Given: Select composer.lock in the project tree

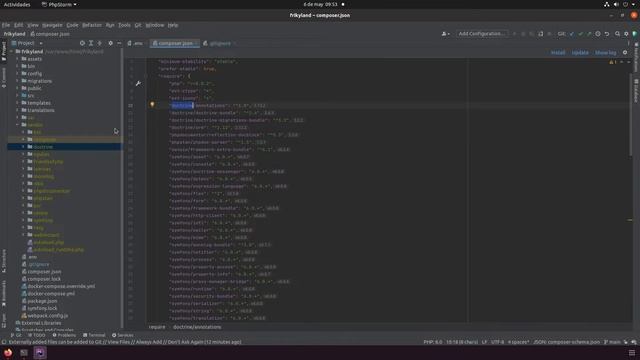Looking at the screenshot, I should (44, 279).
